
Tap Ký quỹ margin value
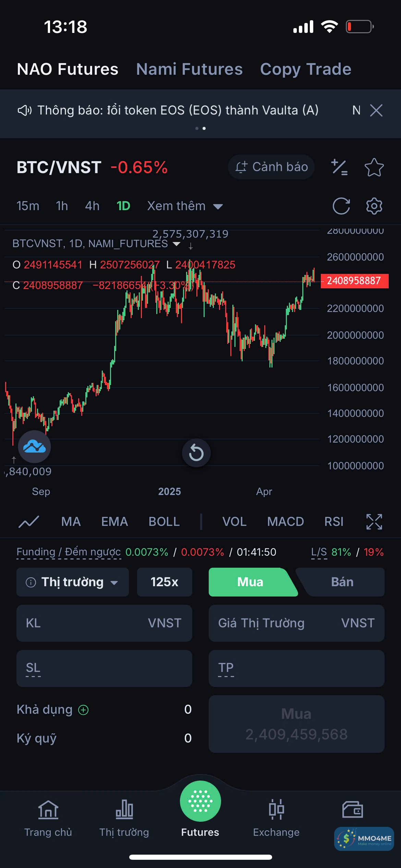[x=188, y=738]
